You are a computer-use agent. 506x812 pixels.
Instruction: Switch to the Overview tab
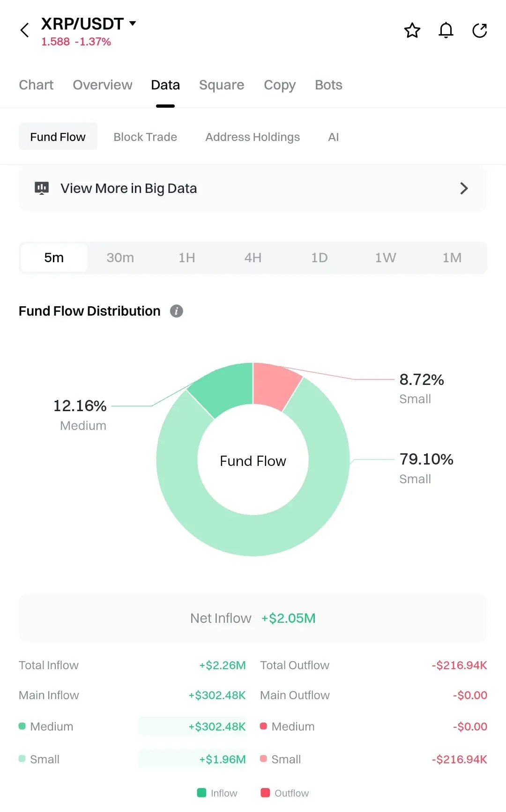click(x=103, y=85)
